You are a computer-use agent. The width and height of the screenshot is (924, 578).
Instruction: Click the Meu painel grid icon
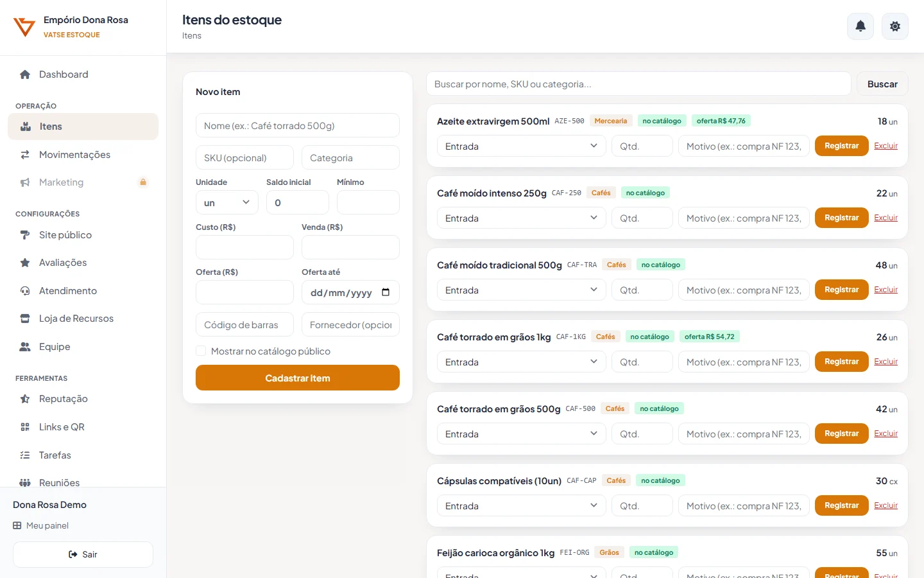tap(17, 525)
